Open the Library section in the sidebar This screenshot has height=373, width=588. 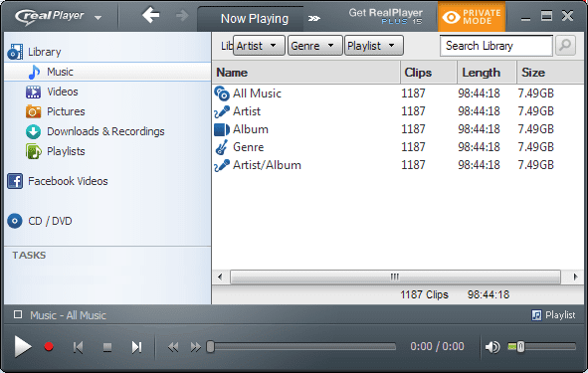point(44,52)
